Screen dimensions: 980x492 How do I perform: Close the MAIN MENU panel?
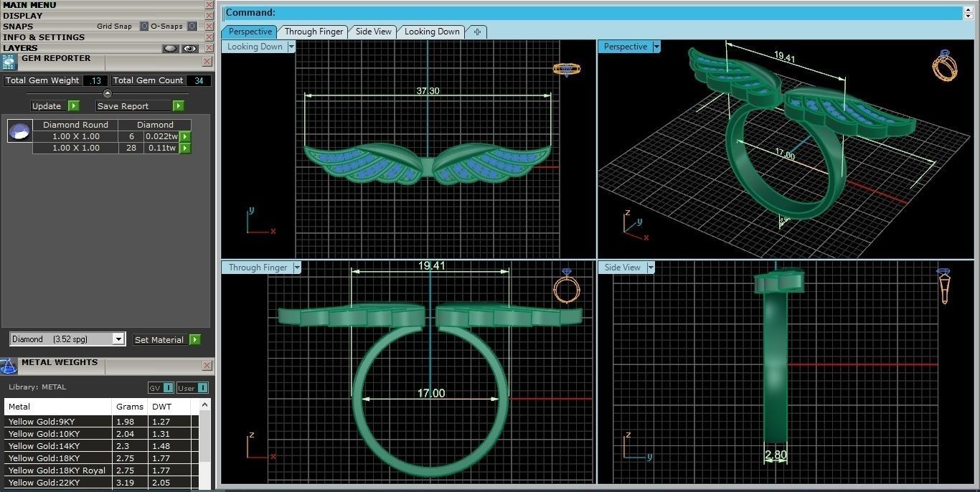click(209, 5)
